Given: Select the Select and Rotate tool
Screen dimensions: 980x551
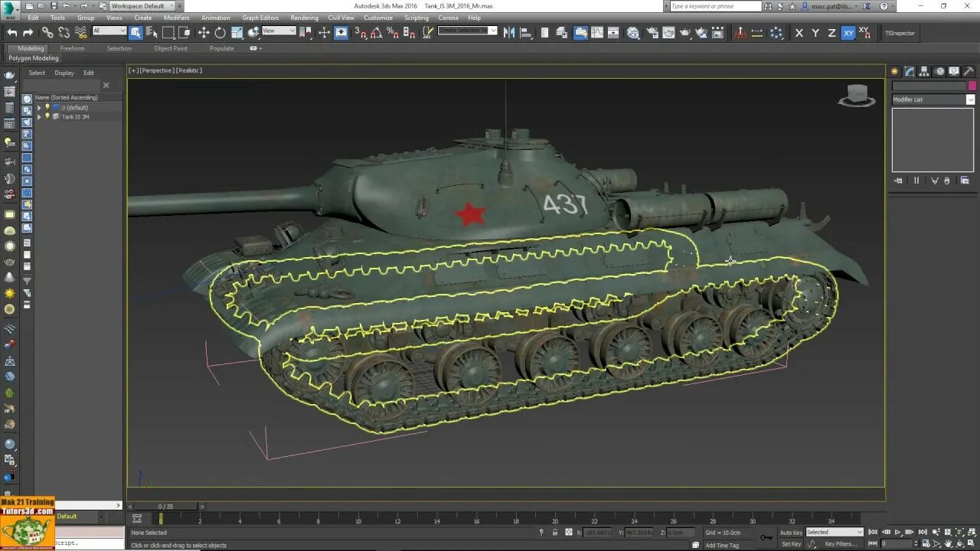Looking at the screenshot, I should 220,33.
